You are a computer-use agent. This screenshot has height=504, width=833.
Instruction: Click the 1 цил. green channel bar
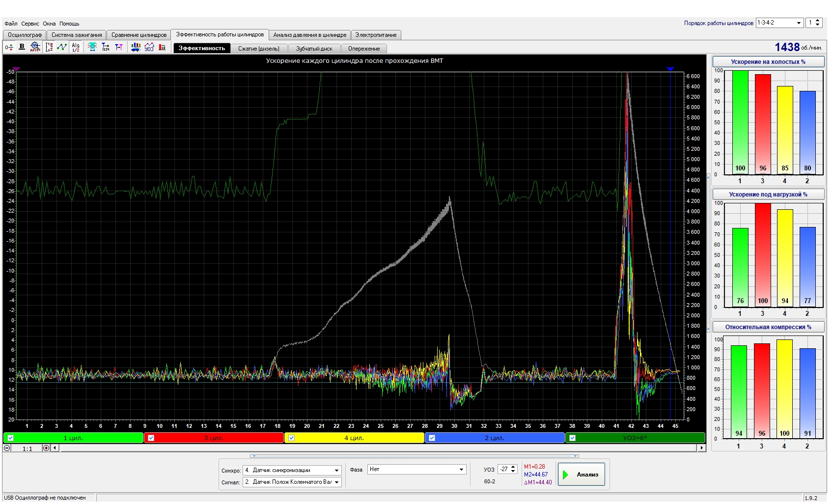coord(73,438)
